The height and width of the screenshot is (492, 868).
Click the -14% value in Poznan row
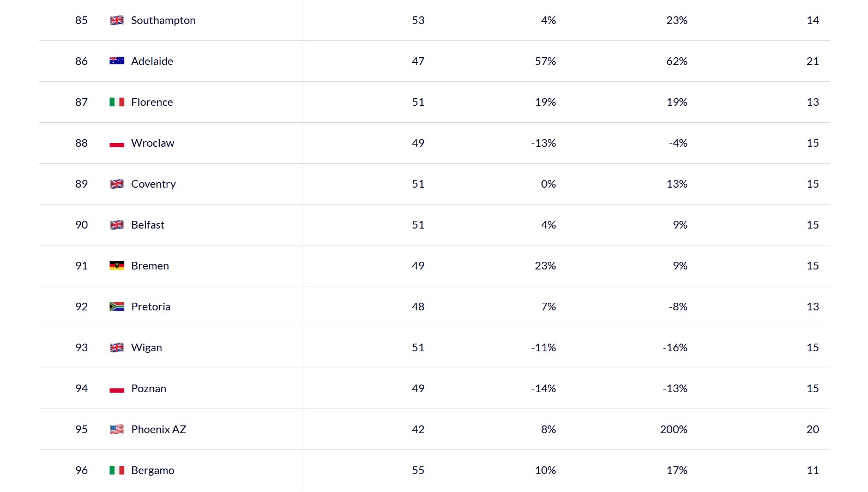(x=543, y=388)
